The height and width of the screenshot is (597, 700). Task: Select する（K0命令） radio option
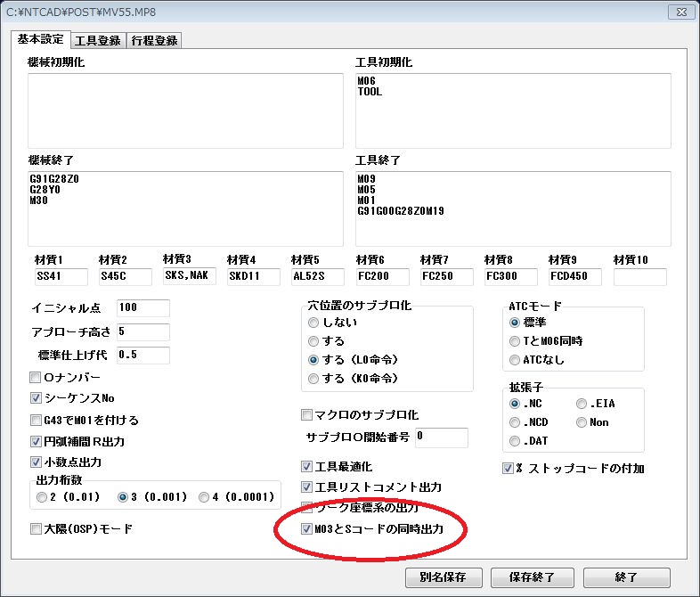[313, 379]
